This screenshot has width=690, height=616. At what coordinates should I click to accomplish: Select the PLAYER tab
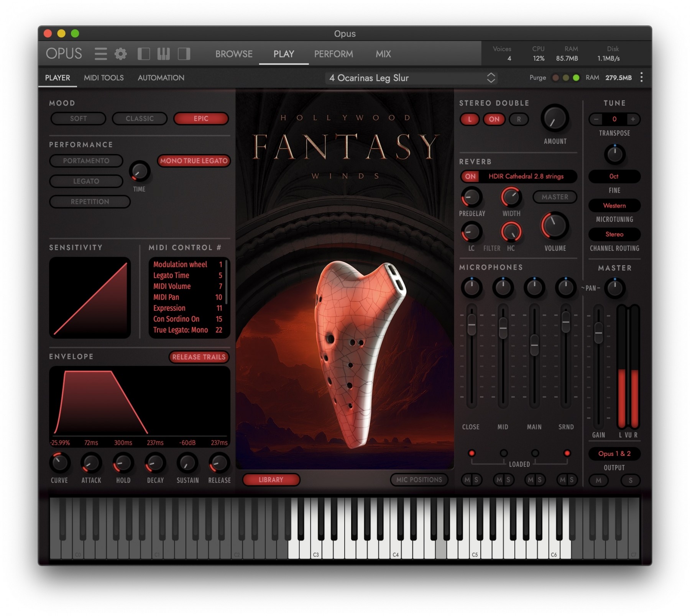58,78
